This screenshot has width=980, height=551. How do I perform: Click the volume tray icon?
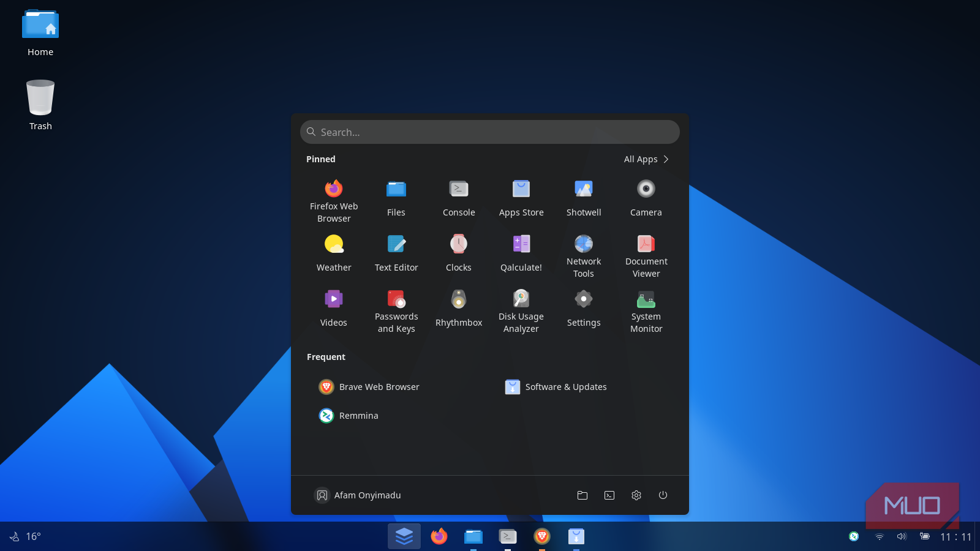(x=902, y=536)
